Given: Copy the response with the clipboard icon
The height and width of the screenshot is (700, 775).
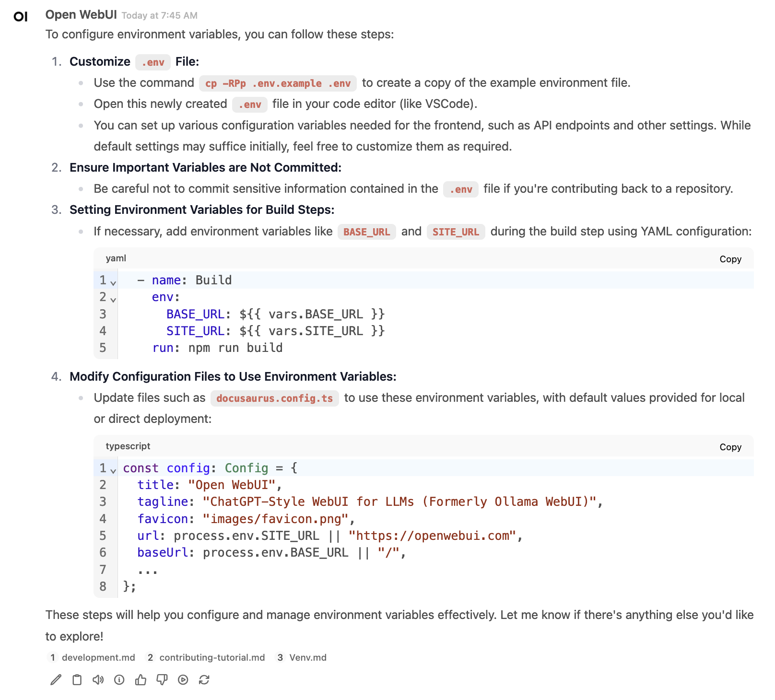Looking at the screenshot, I should (77, 680).
